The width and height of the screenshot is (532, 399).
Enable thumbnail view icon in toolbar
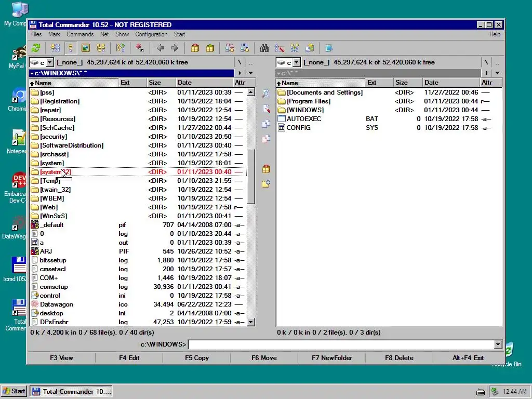(x=86, y=48)
